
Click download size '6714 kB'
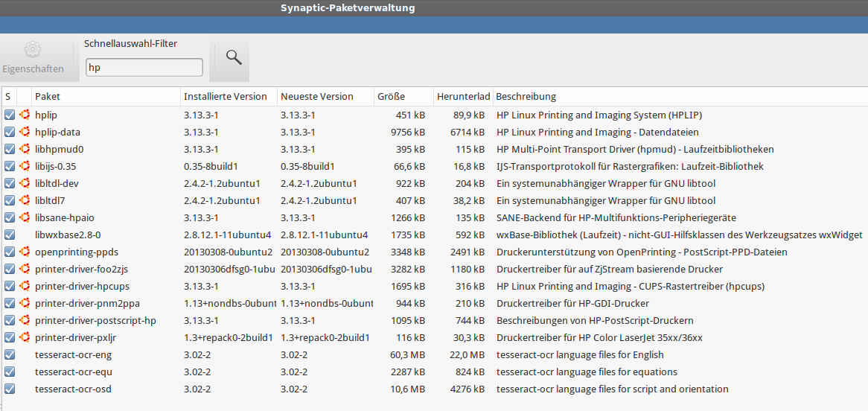click(467, 133)
